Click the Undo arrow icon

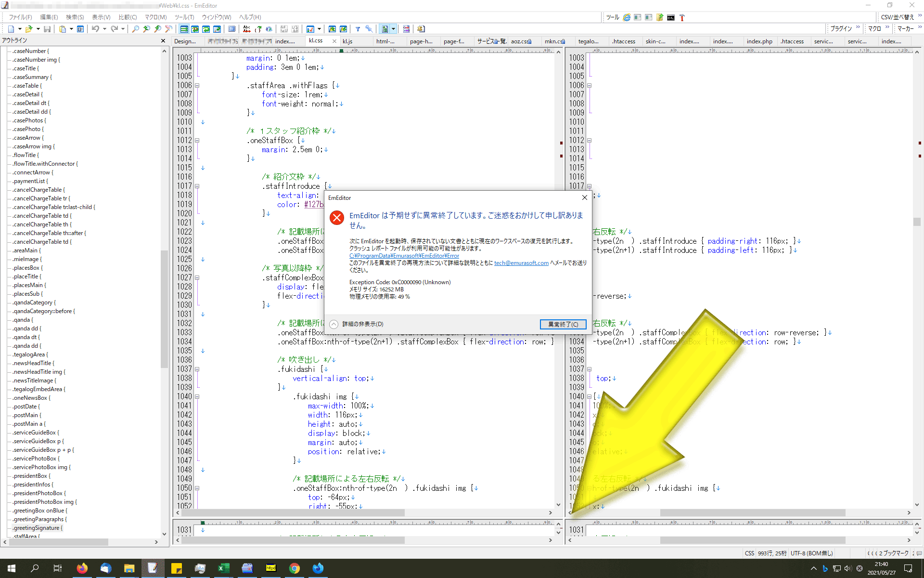pos(95,29)
